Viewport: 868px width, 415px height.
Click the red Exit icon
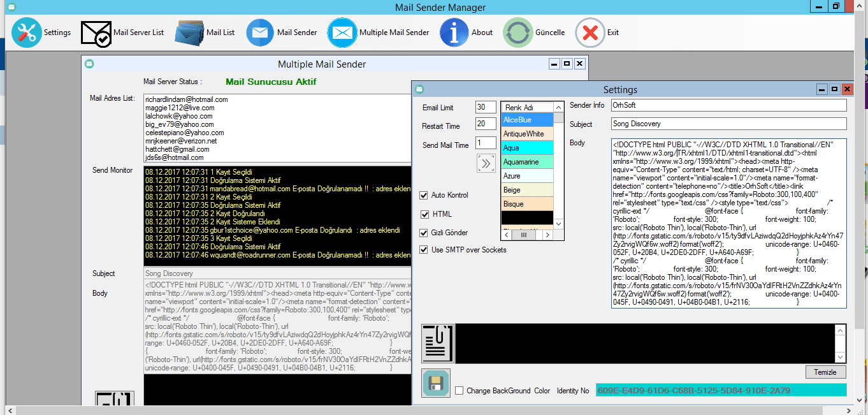(x=590, y=33)
